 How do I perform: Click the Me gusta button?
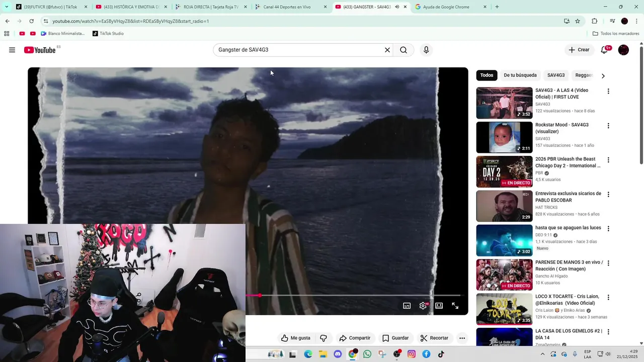tap(296, 338)
